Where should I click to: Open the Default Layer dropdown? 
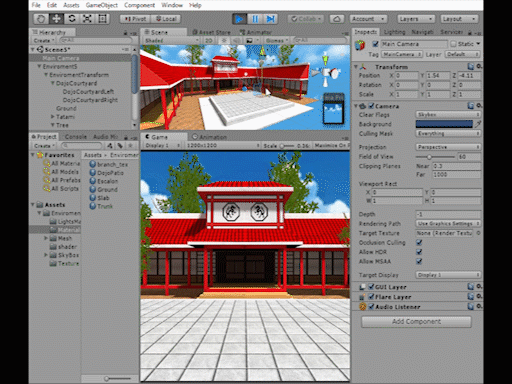[463, 54]
